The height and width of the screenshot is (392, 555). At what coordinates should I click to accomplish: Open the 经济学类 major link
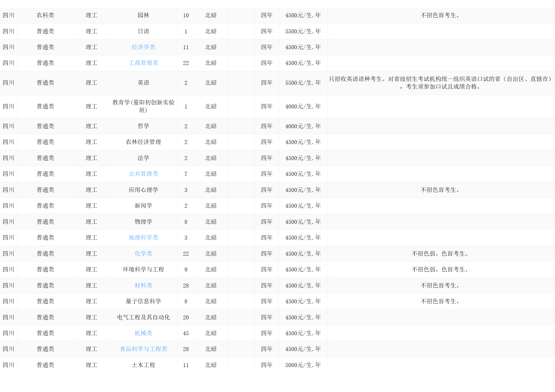click(x=143, y=47)
